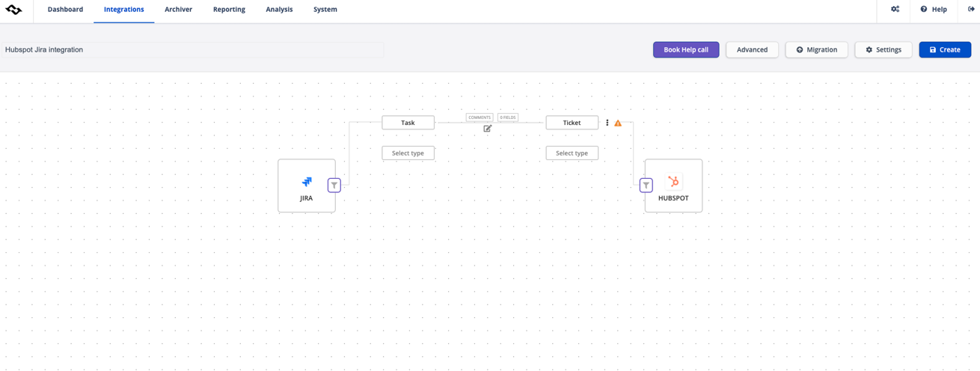Open the Migration button

tap(816, 50)
